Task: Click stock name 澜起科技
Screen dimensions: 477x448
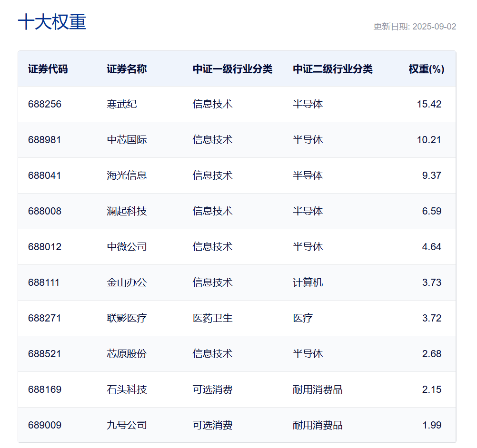Action: click(127, 211)
